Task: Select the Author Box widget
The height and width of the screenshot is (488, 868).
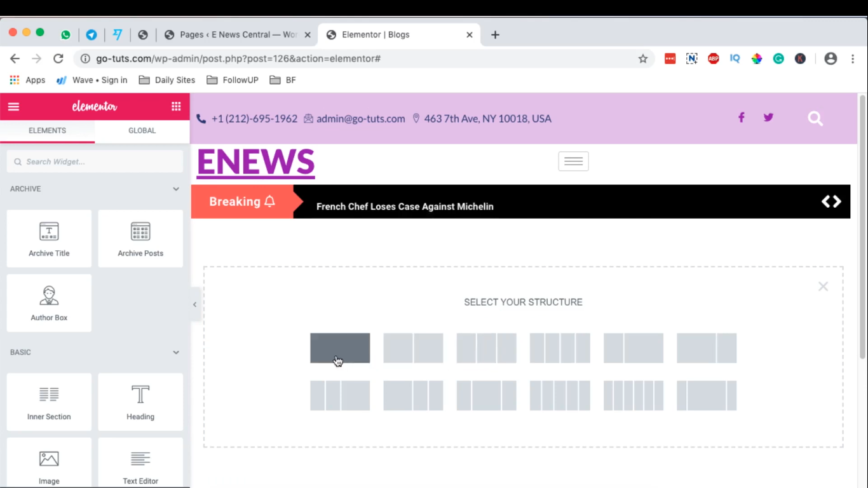Action: [x=49, y=303]
